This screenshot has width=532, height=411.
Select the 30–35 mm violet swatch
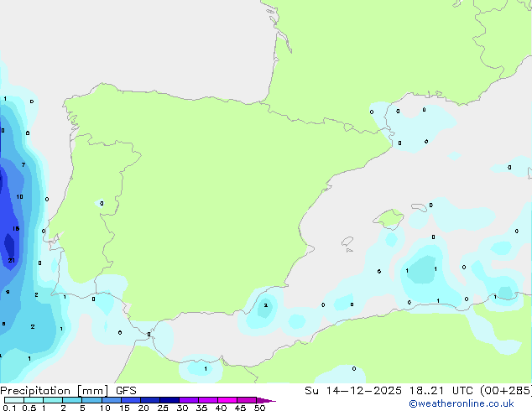[188, 400]
